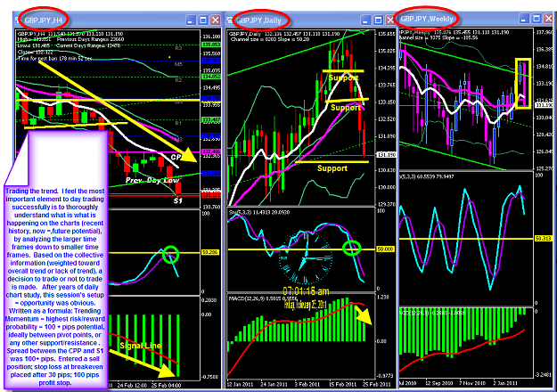The width and height of the screenshot is (557, 392).
Task: Close the GBPJPY,Weekly chart window
Action: [x=549, y=18]
